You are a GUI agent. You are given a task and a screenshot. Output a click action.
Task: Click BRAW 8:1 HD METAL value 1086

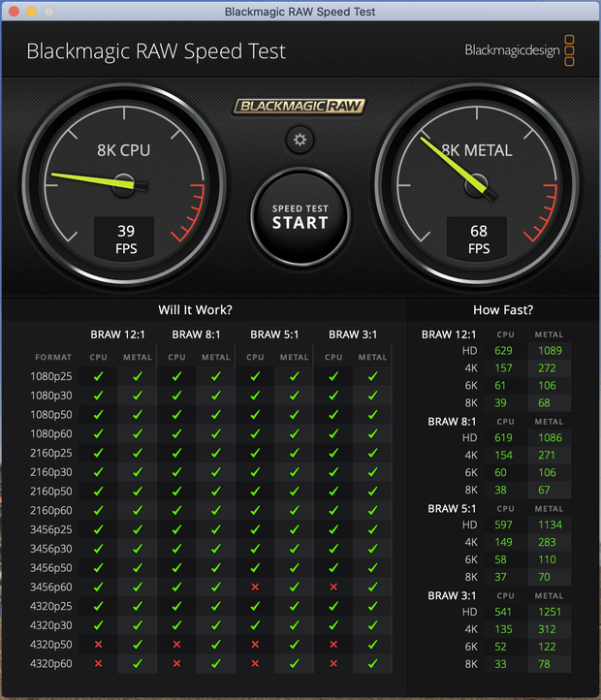click(550, 437)
